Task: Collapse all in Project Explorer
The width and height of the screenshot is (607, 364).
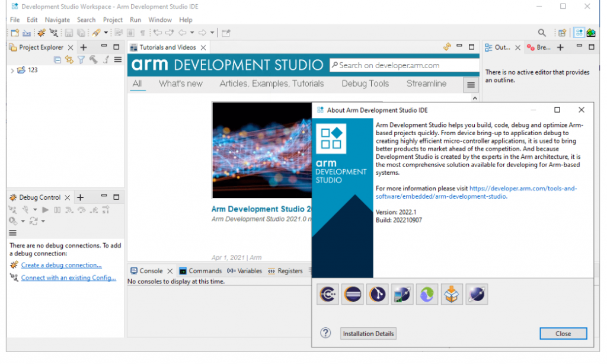Action: 57,60
